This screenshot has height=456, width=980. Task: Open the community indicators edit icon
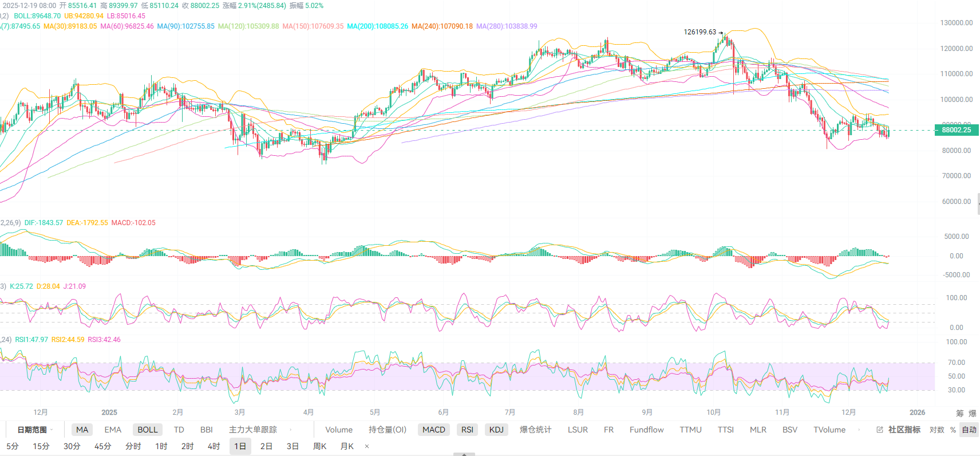[x=880, y=430]
